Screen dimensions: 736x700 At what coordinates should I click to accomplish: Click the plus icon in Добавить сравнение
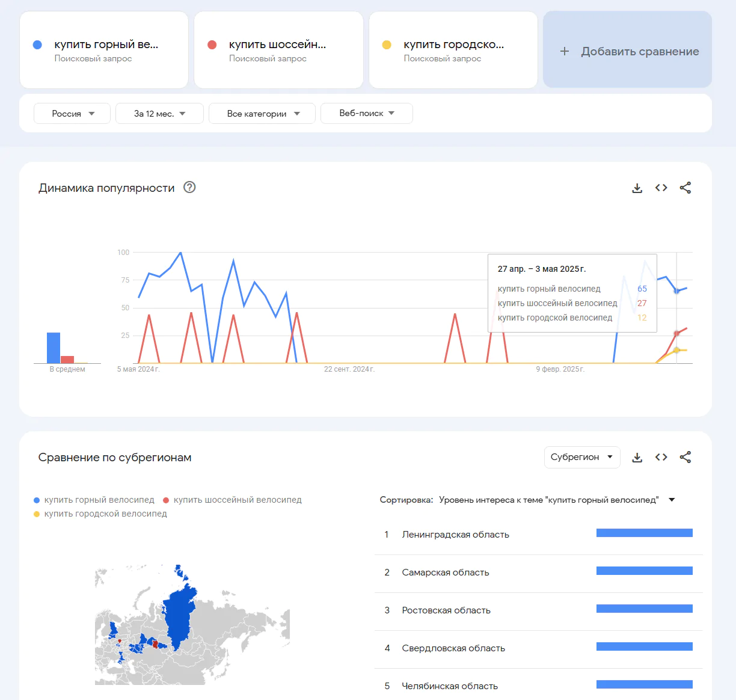pos(565,51)
